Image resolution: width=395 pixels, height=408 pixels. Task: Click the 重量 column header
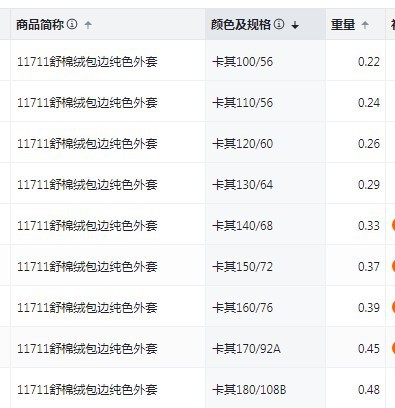pos(355,24)
